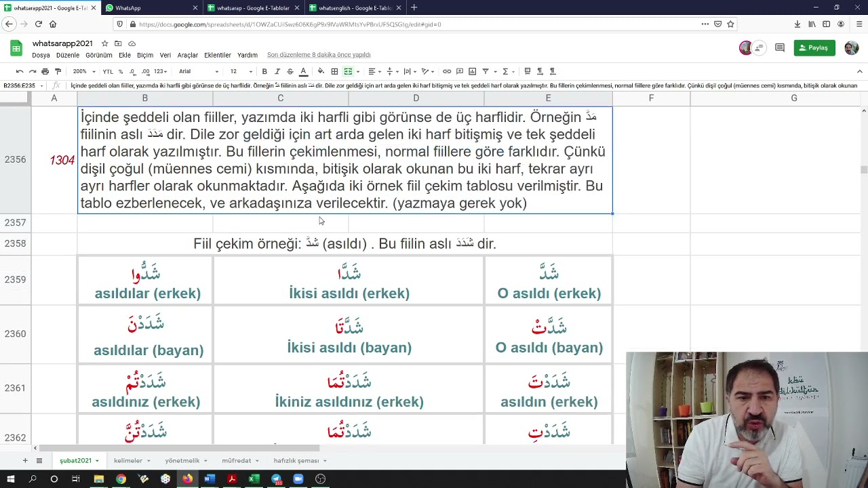Increase decimal places

145,71
